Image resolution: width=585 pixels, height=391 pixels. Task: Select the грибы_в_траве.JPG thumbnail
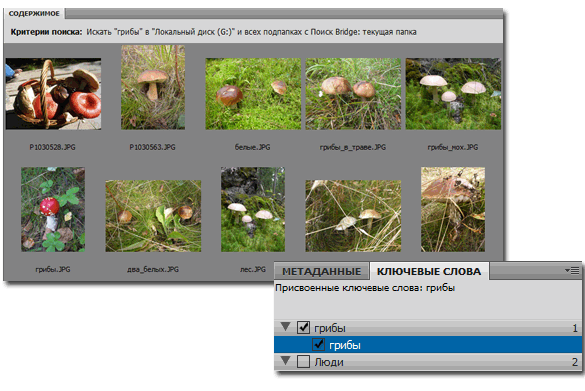click(x=353, y=94)
